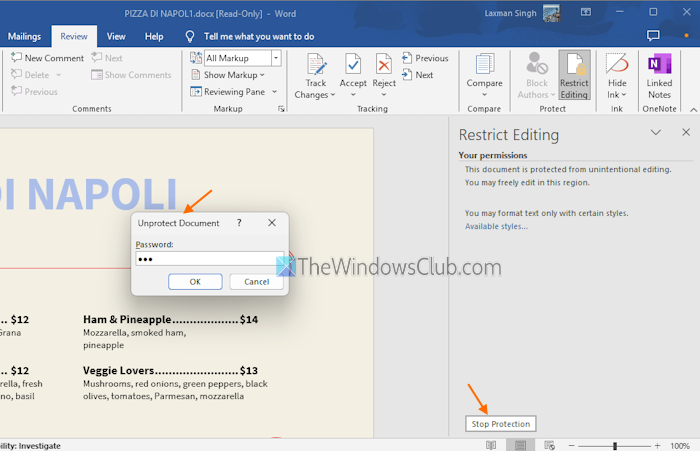This screenshot has height=451, width=700.
Task: Switch to Print Layout view
Action: click(x=520, y=445)
